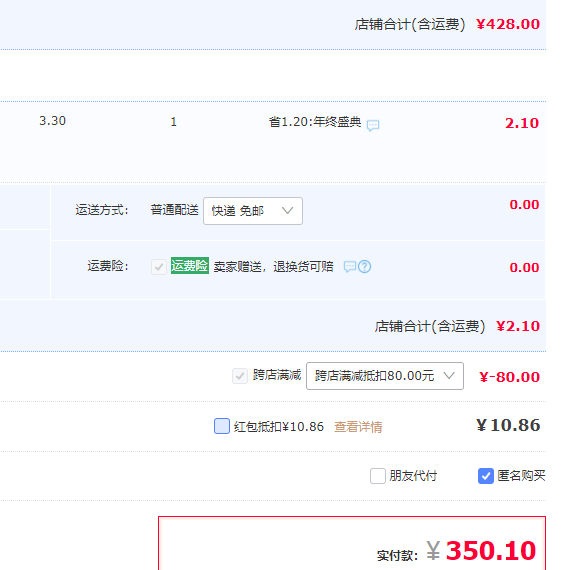This screenshot has height=570, width=572.
Task: Click the green 运费险 badge
Action: [x=190, y=265]
